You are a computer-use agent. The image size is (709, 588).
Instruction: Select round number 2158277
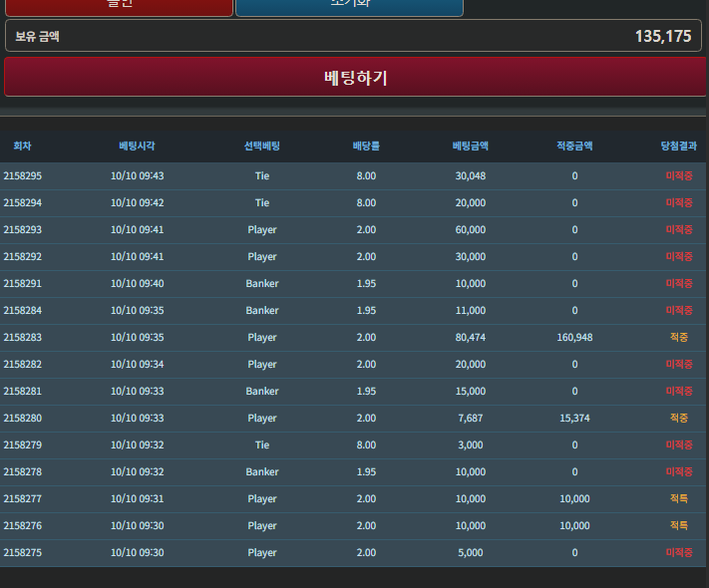[x=23, y=498]
